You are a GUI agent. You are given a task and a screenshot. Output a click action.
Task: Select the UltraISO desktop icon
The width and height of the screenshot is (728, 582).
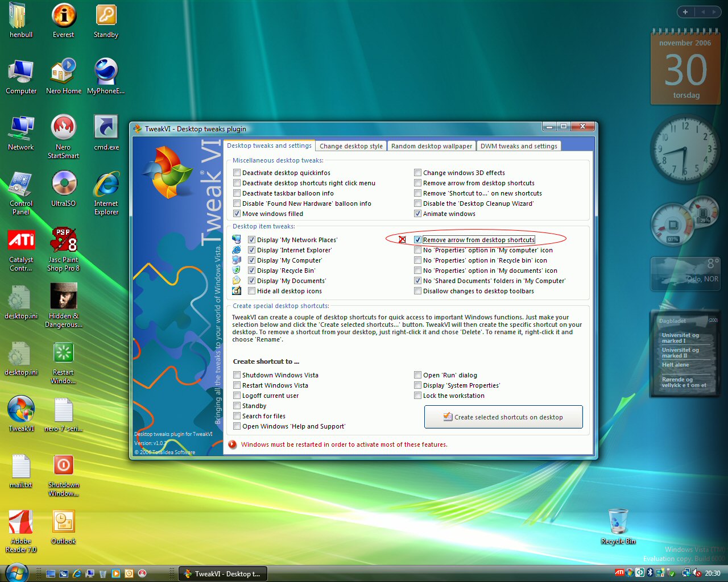click(x=64, y=189)
